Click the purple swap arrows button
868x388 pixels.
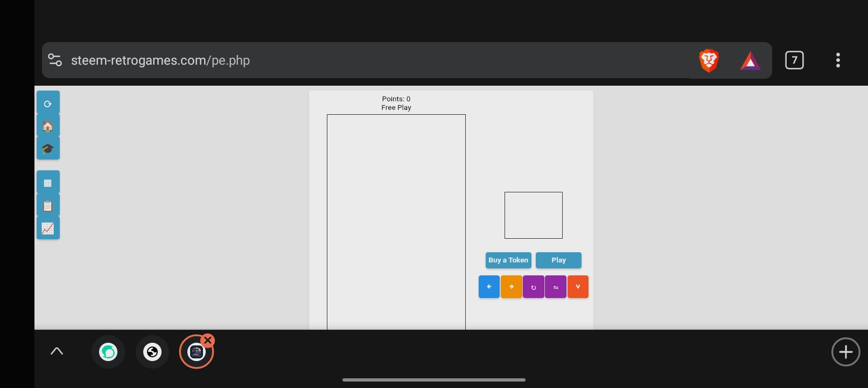click(x=556, y=287)
